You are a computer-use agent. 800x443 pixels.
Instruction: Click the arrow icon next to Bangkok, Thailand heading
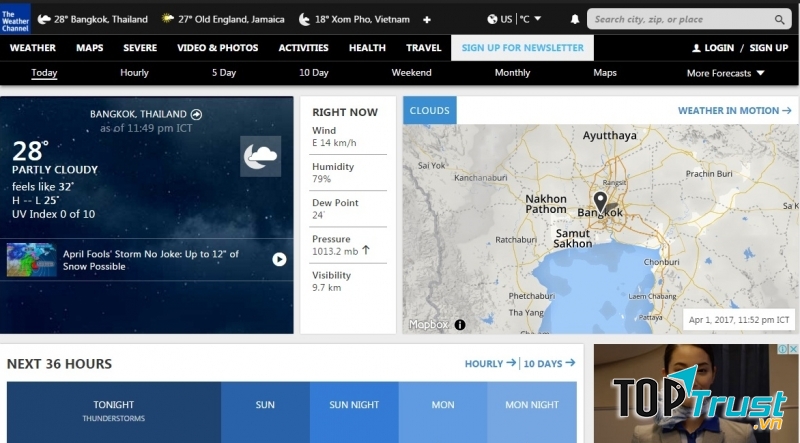click(x=196, y=114)
